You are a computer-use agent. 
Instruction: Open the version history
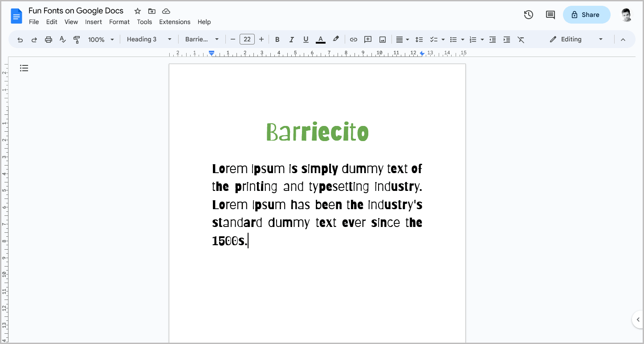tap(528, 15)
